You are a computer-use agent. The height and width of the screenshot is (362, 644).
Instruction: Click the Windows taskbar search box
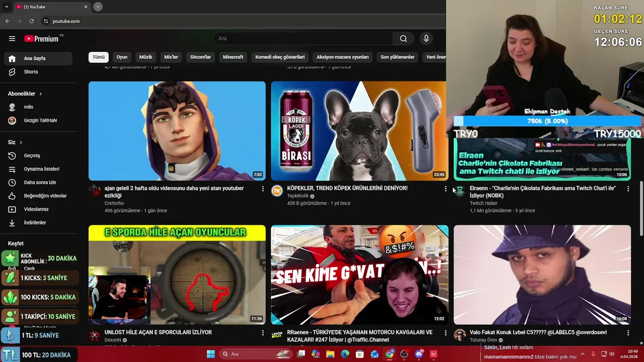coord(257,354)
